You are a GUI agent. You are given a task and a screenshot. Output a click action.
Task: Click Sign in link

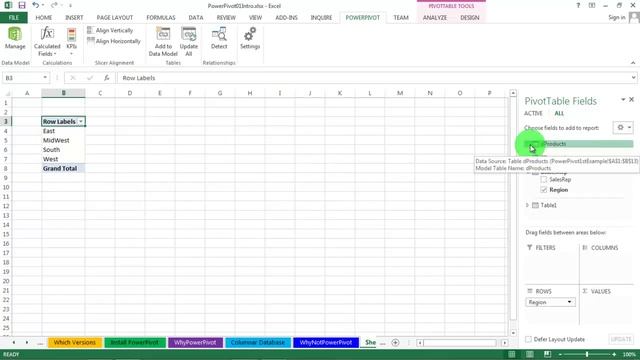616,17
